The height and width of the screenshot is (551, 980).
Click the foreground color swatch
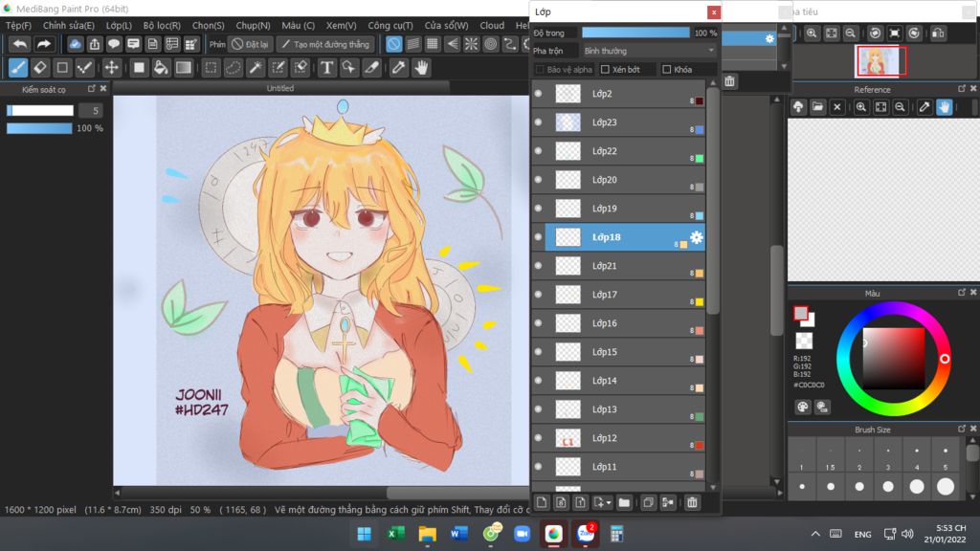coord(800,313)
